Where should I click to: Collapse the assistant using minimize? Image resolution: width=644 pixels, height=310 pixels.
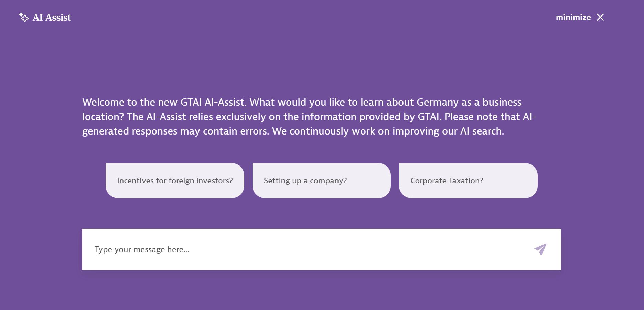tap(573, 17)
